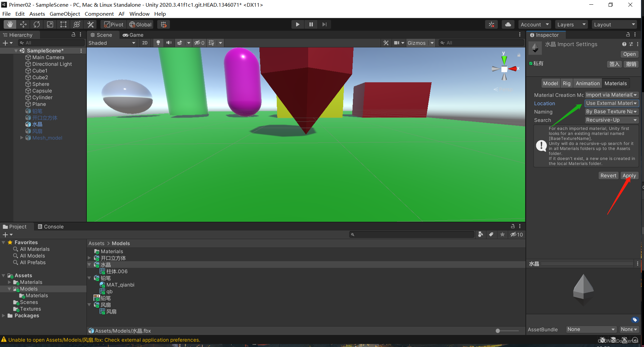Viewport: 644px width, 347px height.
Task: Open the Component menu
Action: pos(99,14)
